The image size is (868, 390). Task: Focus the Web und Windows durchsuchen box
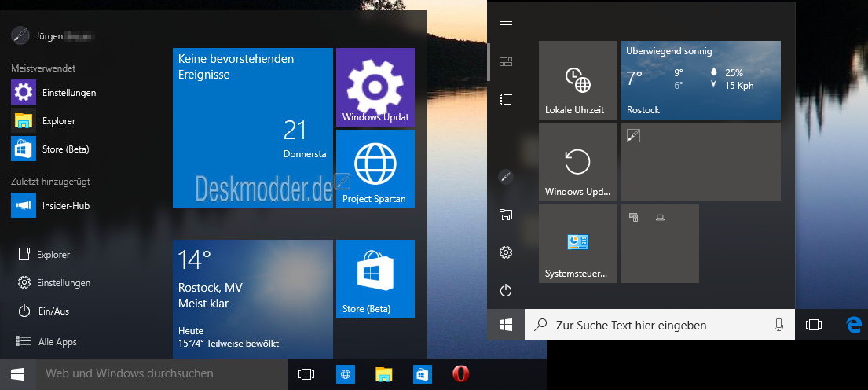tap(162, 374)
